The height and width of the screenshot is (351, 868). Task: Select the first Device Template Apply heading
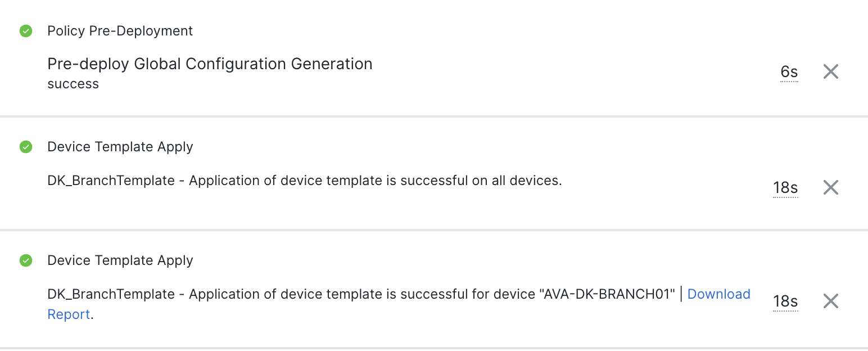(x=120, y=147)
